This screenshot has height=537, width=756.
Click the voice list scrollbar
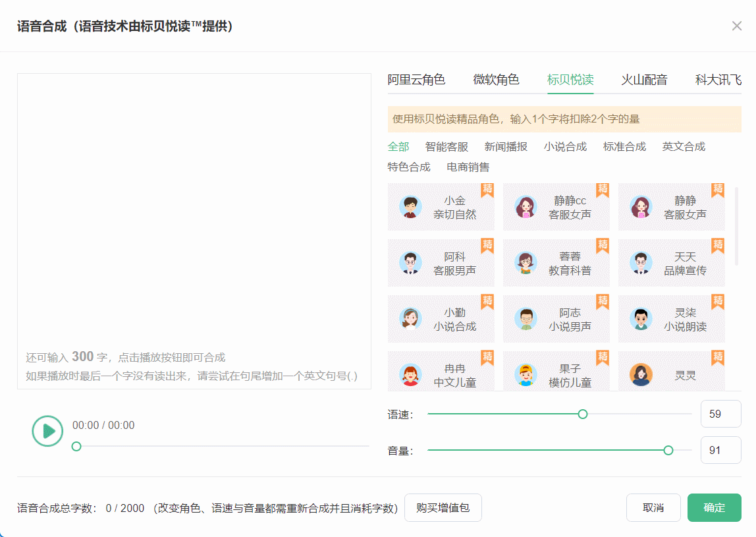736,226
